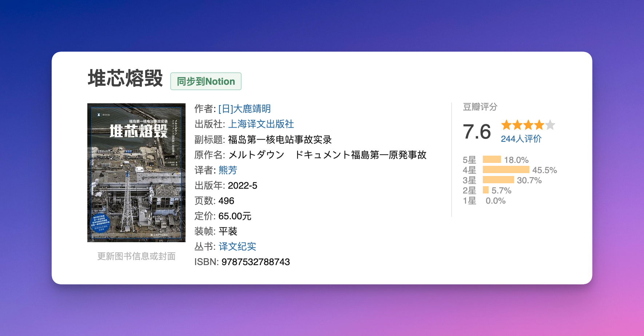
Task: Click the 45.5% percentage for 4星
Action: [x=545, y=170]
